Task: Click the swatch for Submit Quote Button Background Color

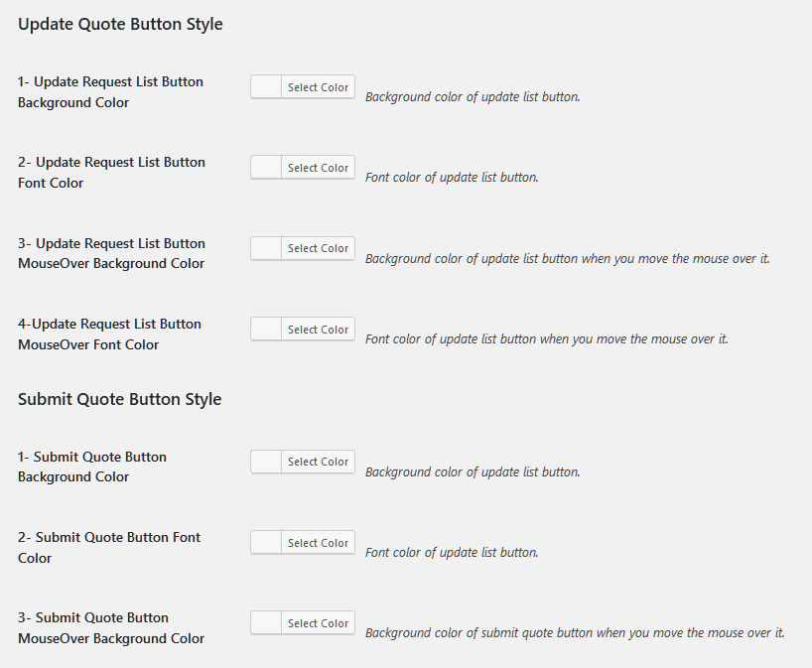Action: point(266,462)
